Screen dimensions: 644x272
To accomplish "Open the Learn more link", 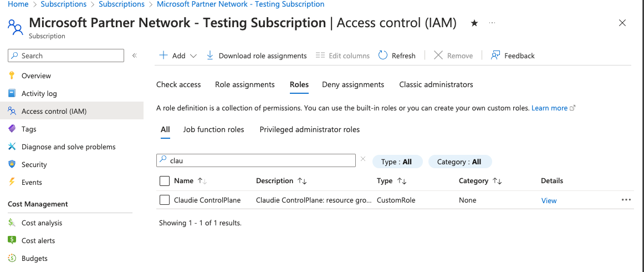I will tap(549, 108).
